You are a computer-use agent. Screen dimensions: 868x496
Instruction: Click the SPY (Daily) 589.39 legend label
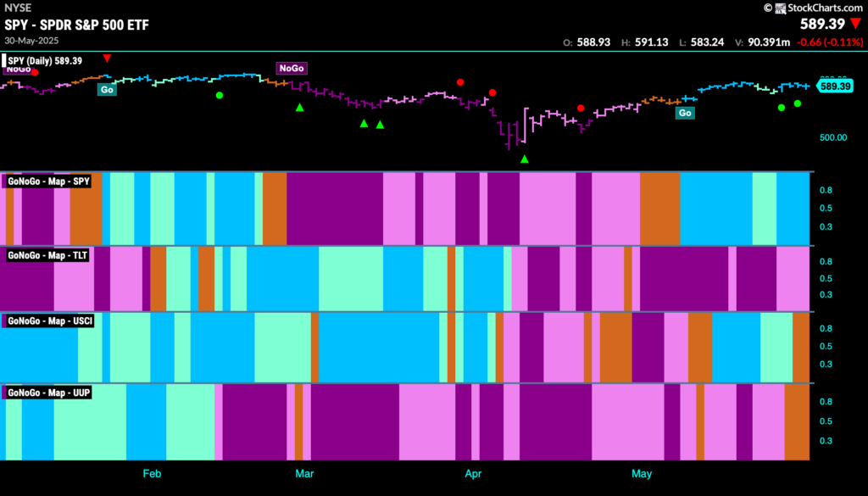pyautogui.click(x=44, y=61)
